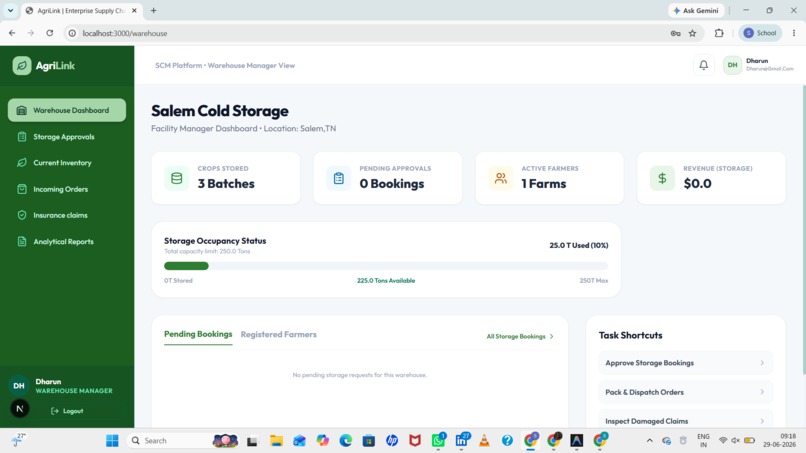Screen dimensions: 806x453
Task: Click '225.0 Tons Available' text
Action: coord(386,281)
